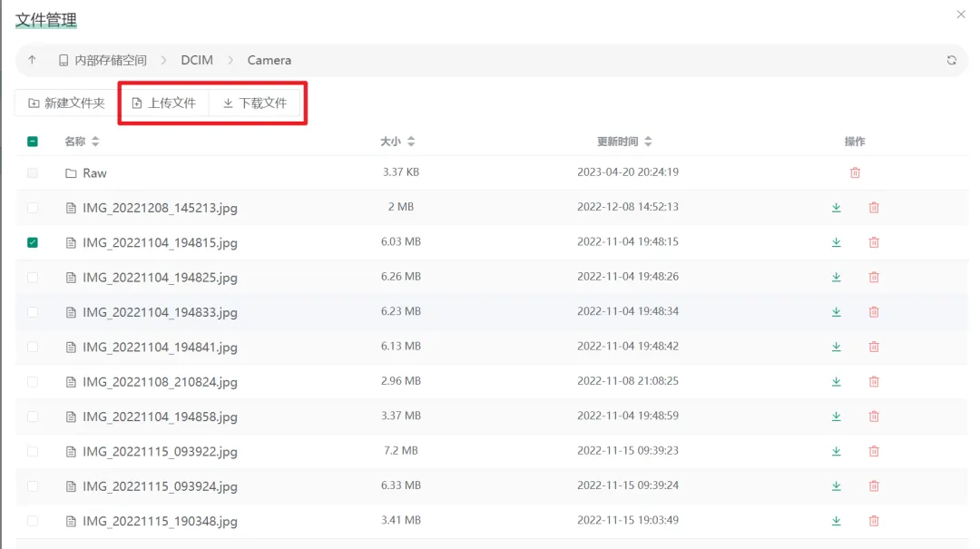
Task: Click the up-directory arrow icon
Action: click(x=33, y=60)
